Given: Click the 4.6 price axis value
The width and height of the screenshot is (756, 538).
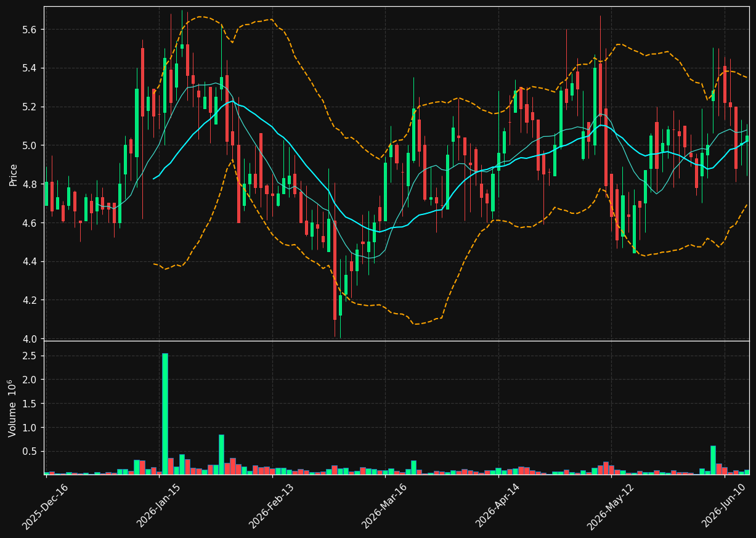Looking at the screenshot, I should 30,222.
